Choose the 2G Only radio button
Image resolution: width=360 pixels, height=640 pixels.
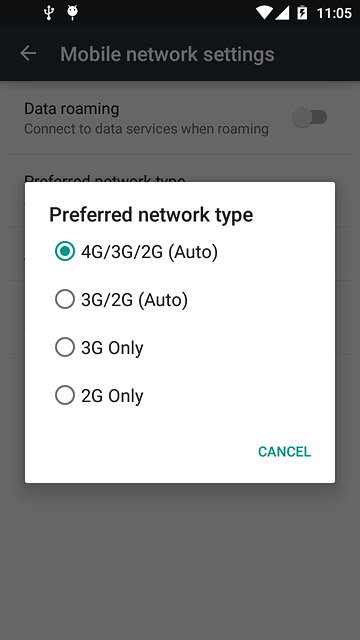pyautogui.click(x=65, y=395)
